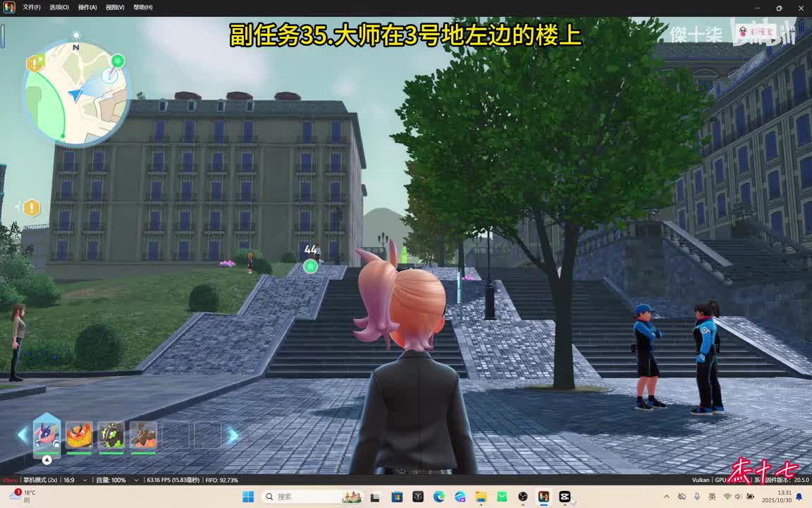Click the yellow exclamation quest marker at left
Image resolution: width=812 pixels, height=508 pixels.
click(x=32, y=208)
